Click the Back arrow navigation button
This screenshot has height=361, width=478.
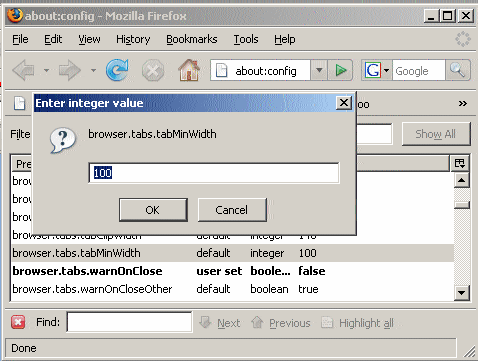24,70
